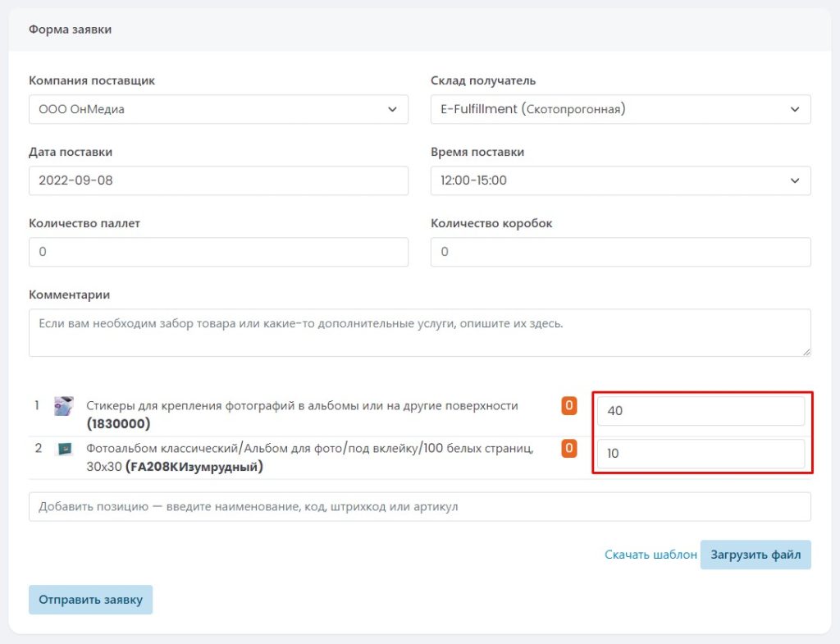Click the stickers product thumbnail image
Screen dimensions: 840x644
click(x=64, y=406)
